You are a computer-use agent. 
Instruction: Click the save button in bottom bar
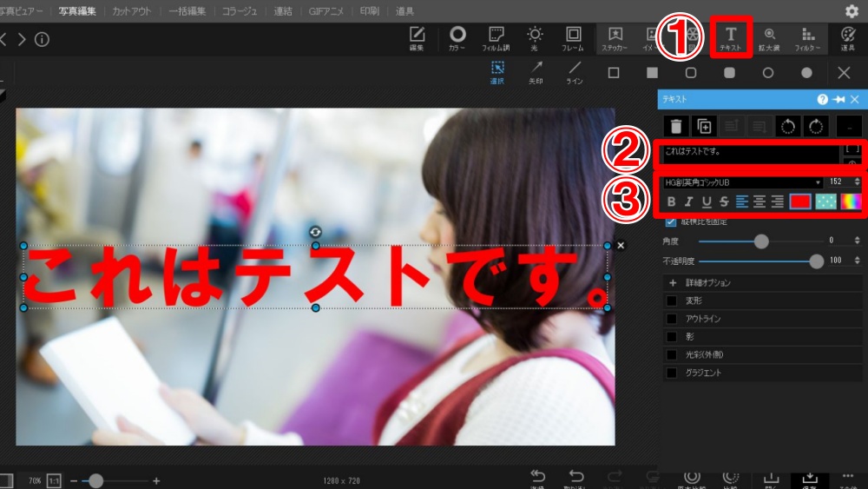tap(809, 480)
